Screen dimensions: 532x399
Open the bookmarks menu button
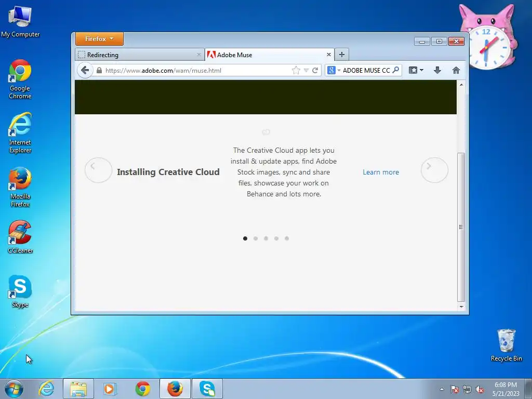click(416, 70)
